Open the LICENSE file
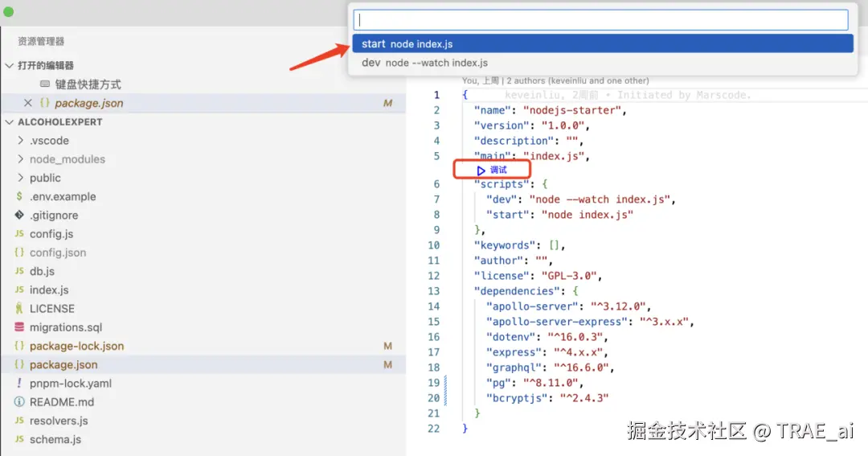The height and width of the screenshot is (456, 868). click(52, 309)
